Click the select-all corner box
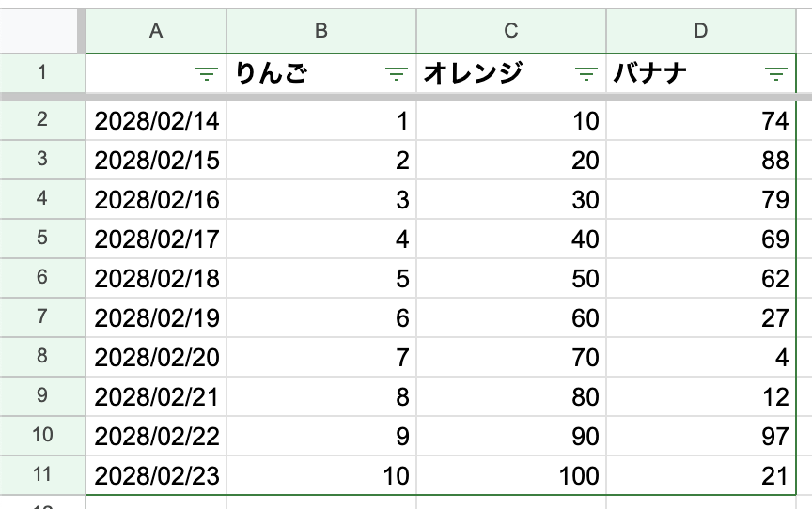812x509 pixels. point(39,31)
